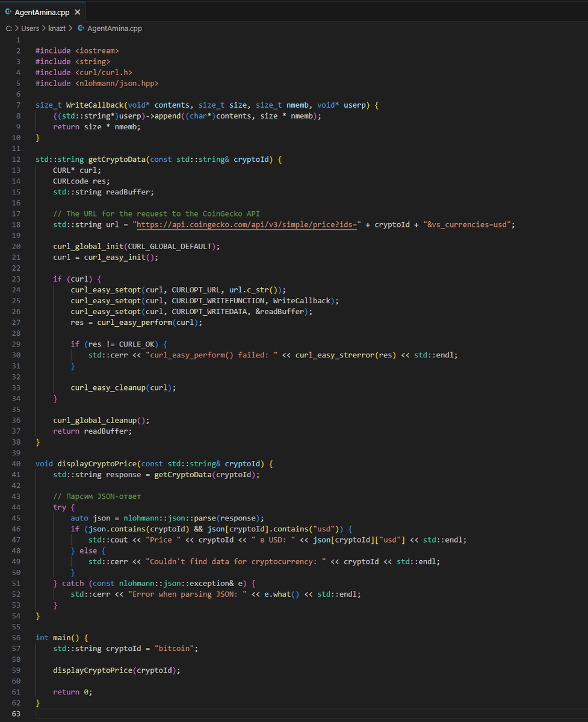
Task: Click the CoinGecko API comment line
Action: (x=156, y=214)
